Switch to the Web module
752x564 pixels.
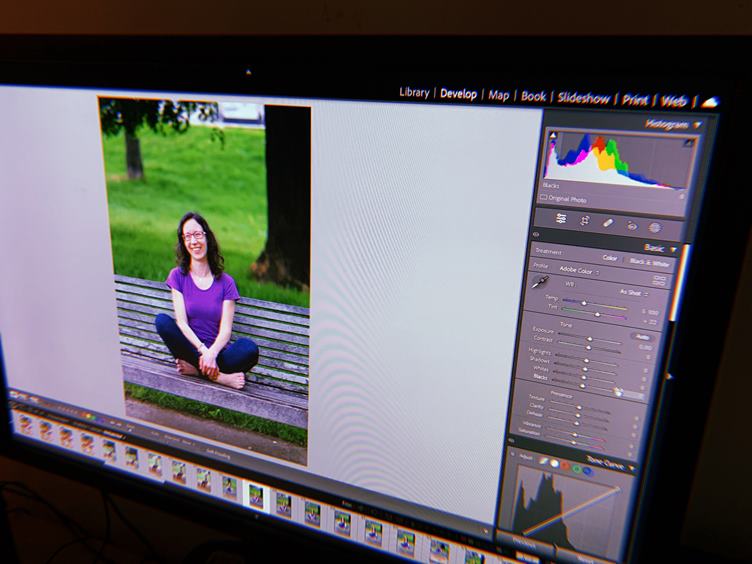pyautogui.click(x=673, y=101)
